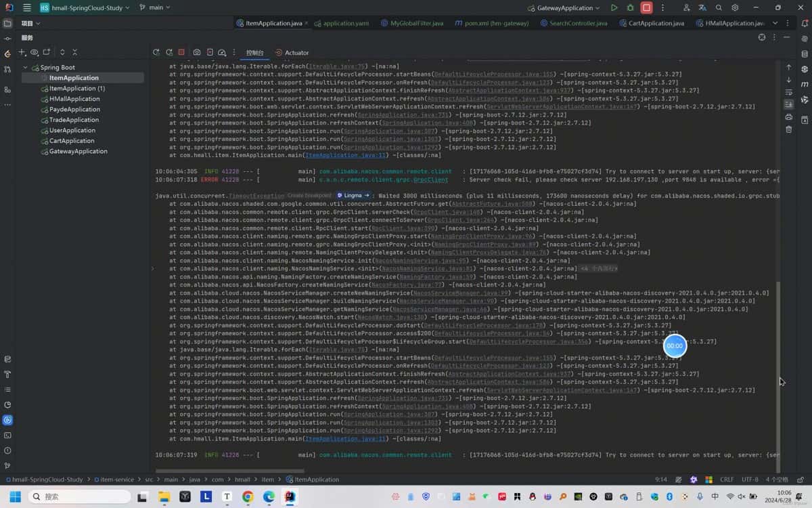The image size is (812, 508).
Task: Click the CRLF line separator status
Action: coord(727,480)
